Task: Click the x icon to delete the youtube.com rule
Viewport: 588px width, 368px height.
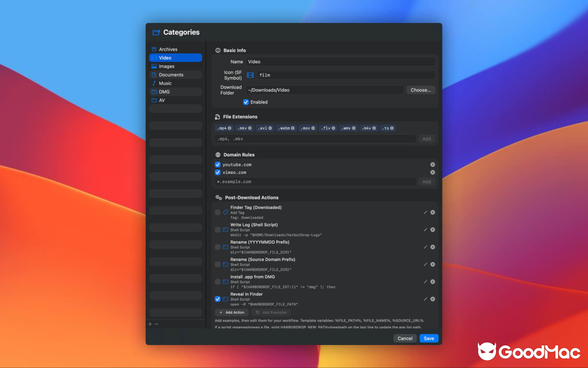Action: (432, 164)
